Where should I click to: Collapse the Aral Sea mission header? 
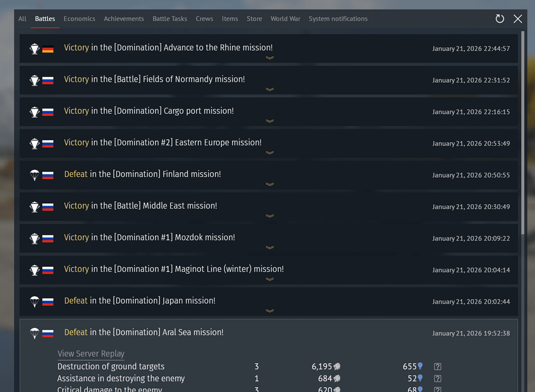(x=267, y=333)
